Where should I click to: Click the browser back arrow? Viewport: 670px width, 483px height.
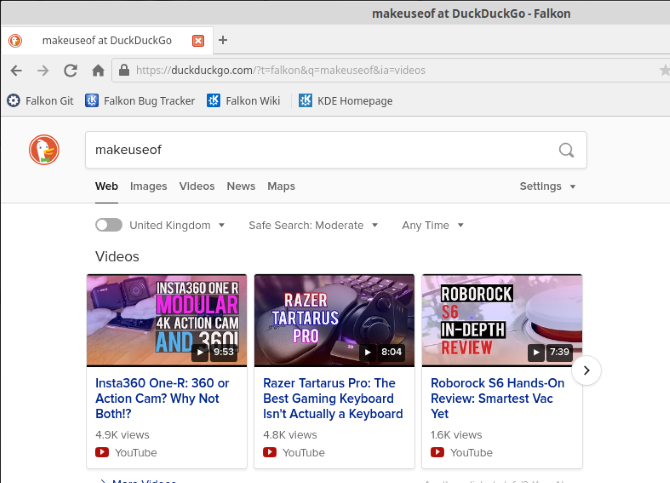(x=16, y=71)
